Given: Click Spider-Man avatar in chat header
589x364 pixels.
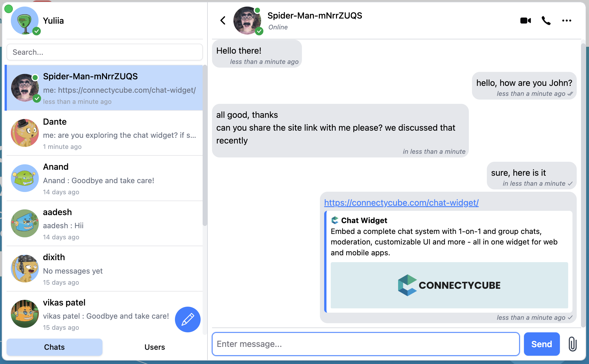Looking at the screenshot, I should pos(247,21).
